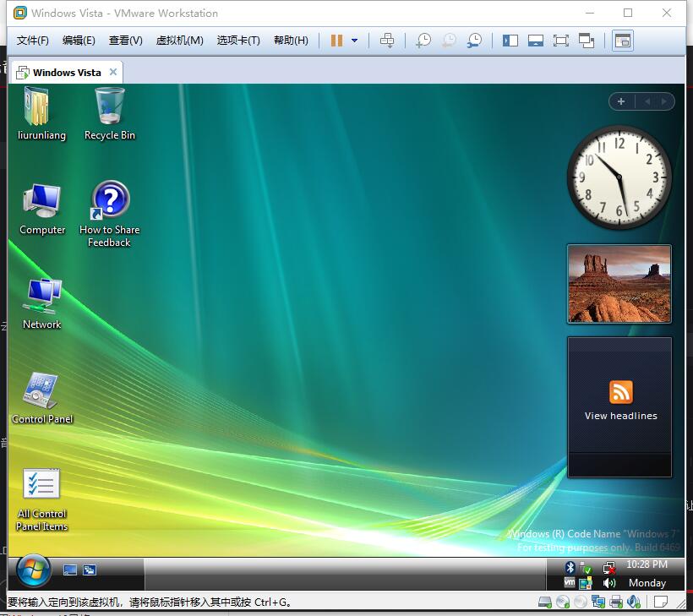The image size is (693, 616).
Task: Click View headlines in the feed gadget
Action: tap(620, 416)
